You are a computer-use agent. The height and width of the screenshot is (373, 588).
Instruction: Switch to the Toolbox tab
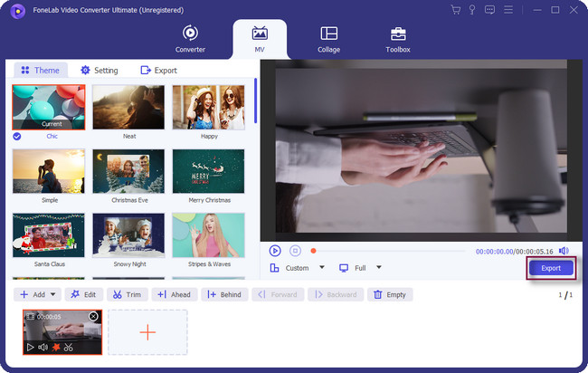(x=398, y=39)
